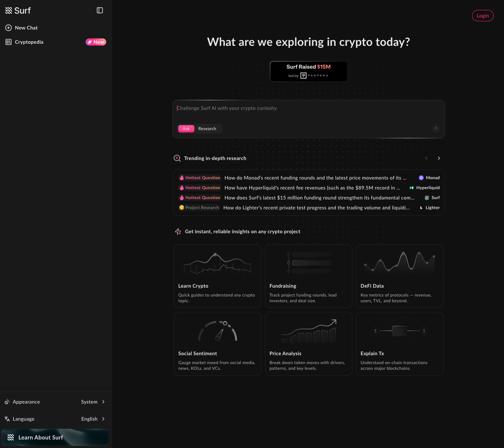Click the send arrow icon
The width and height of the screenshot is (504, 448).
click(436, 129)
